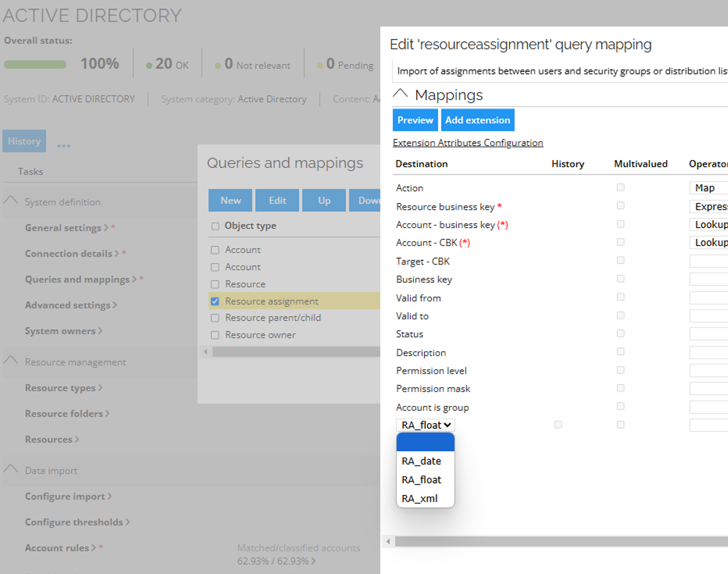Toggle Multivalued checkbox for Valid from
This screenshot has height=574, width=728.
[620, 297]
